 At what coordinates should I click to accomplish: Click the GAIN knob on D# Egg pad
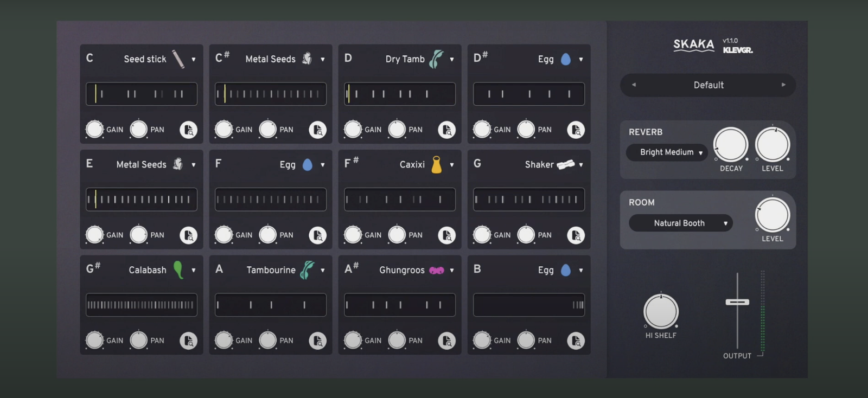(x=482, y=130)
